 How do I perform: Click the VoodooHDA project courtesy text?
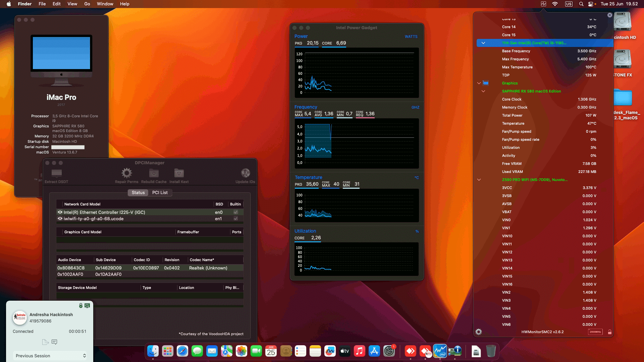point(211,334)
